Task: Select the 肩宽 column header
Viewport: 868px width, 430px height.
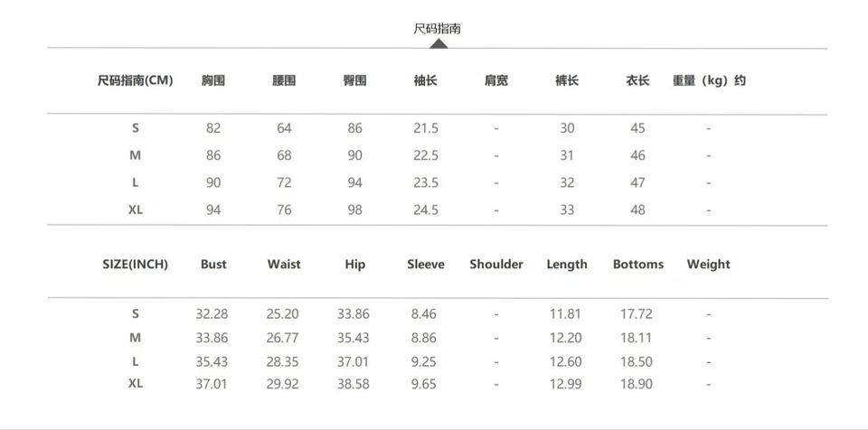Action: (x=496, y=80)
